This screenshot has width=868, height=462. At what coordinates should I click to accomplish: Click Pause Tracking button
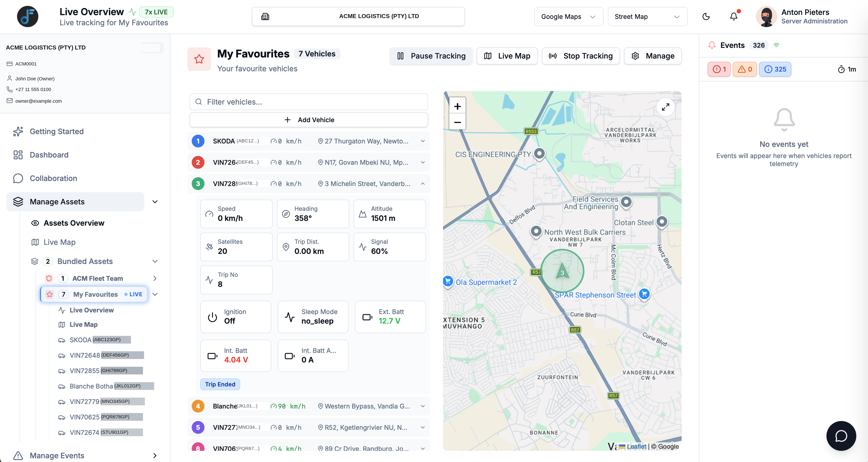pos(431,56)
